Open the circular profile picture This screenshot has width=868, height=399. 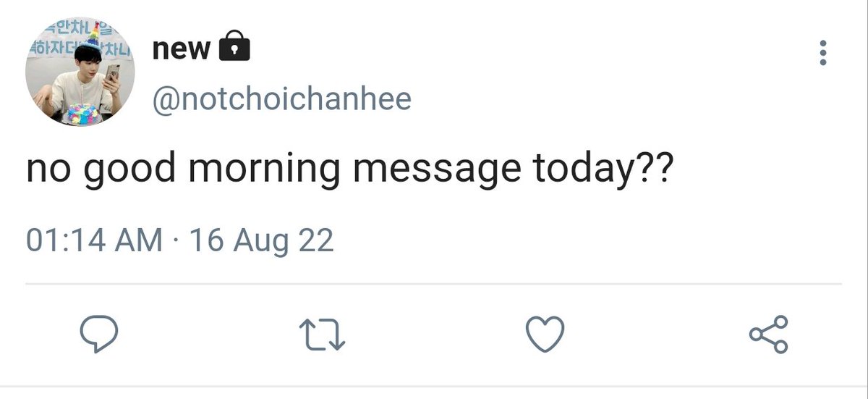[x=80, y=72]
